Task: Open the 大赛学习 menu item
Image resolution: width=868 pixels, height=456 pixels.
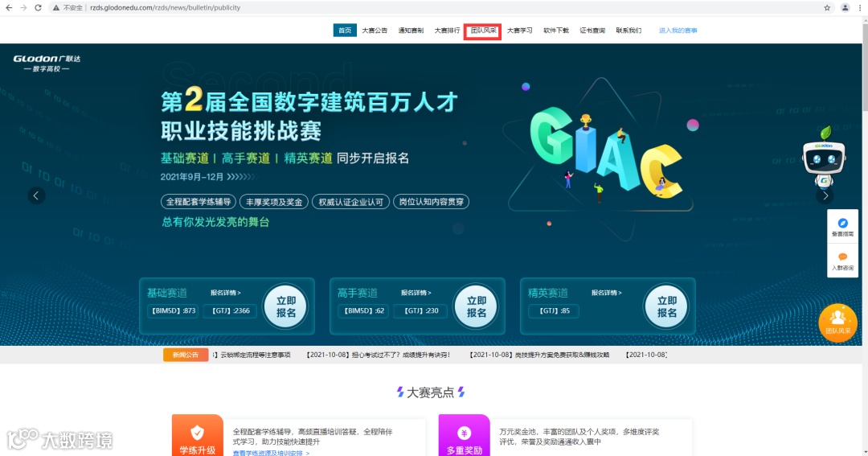Action: [x=520, y=31]
